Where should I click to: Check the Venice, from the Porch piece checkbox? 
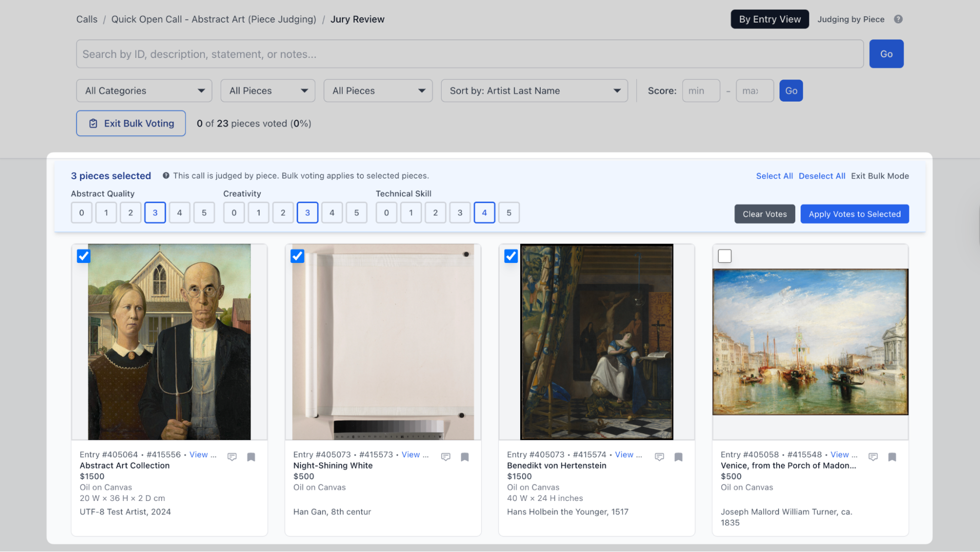click(725, 256)
